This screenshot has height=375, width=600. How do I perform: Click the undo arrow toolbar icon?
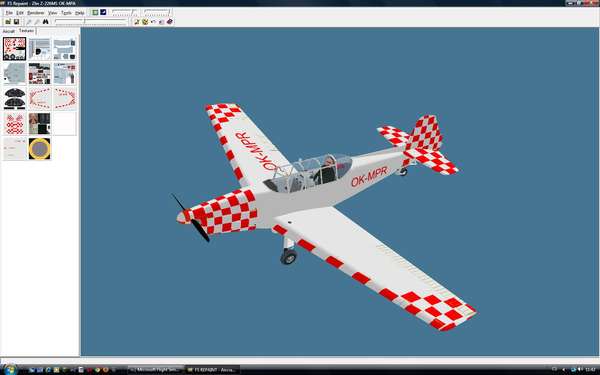[153, 22]
